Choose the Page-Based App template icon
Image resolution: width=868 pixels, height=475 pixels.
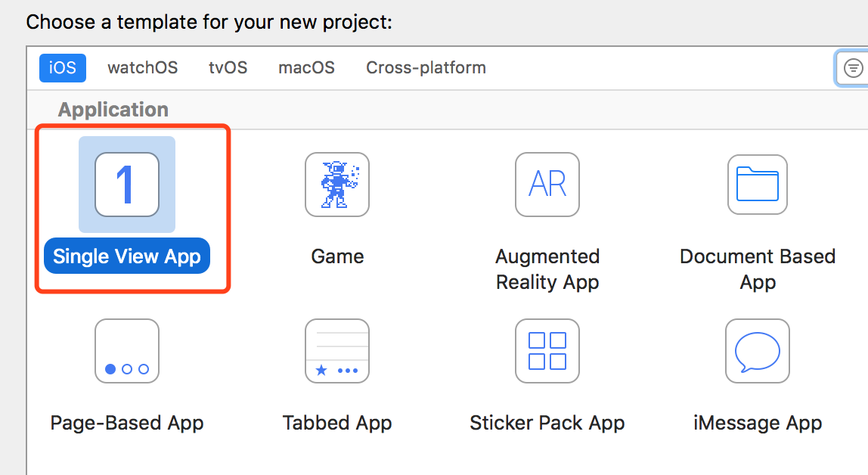click(x=127, y=351)
